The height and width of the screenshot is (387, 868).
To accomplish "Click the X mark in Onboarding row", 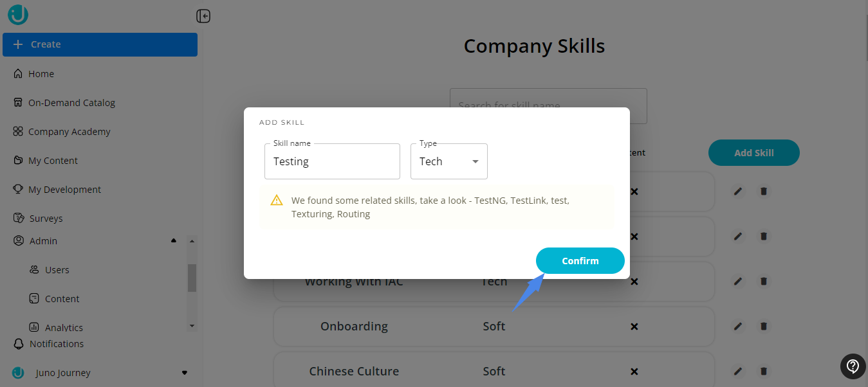I will click(x=634, y=327).
